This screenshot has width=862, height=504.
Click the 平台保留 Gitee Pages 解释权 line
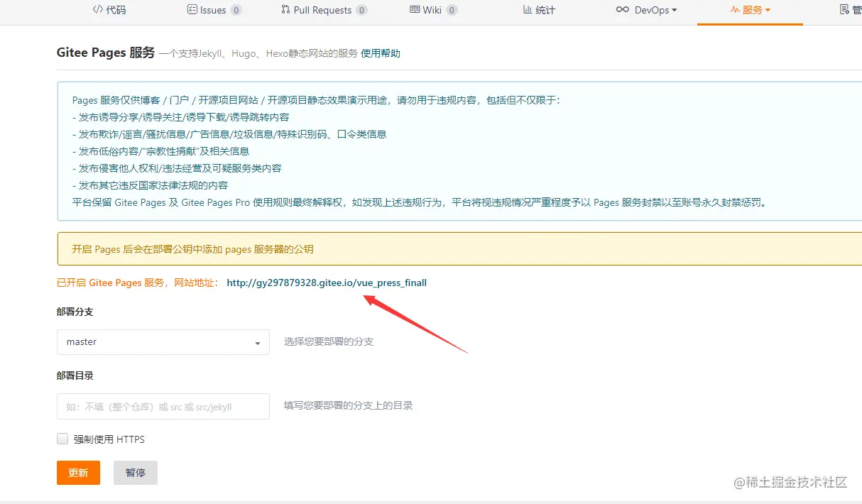point(420,202)
